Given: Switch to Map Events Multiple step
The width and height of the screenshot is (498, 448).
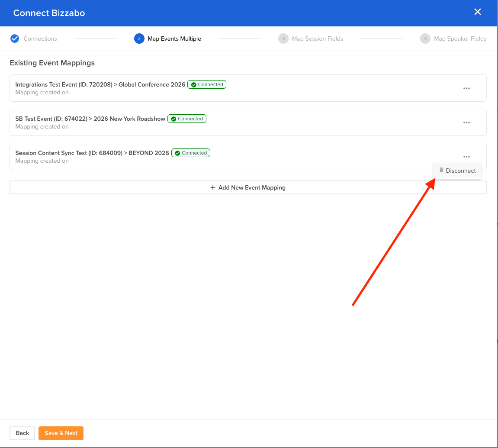Looking at the screenshot, I should point(174,39).
